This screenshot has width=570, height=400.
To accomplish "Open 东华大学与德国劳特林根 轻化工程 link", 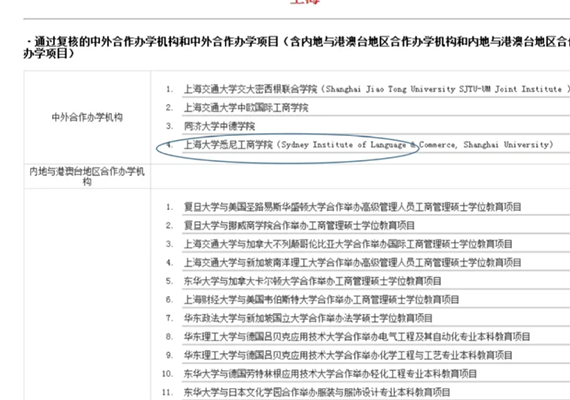I will pos(330,374).
